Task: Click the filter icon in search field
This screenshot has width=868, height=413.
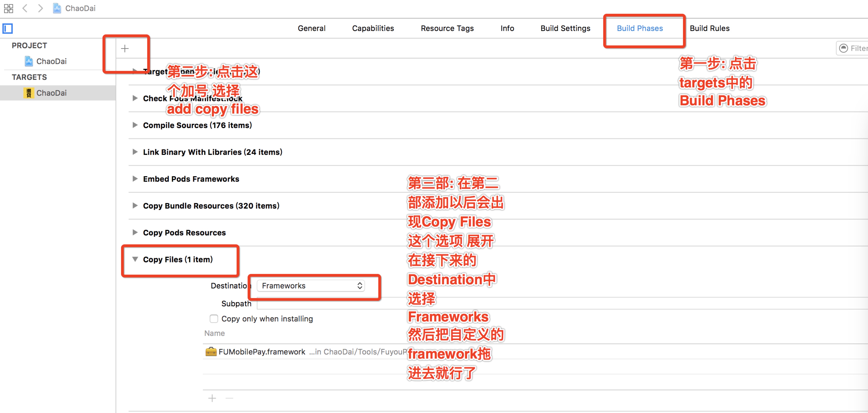Action: tap(843, 48)
